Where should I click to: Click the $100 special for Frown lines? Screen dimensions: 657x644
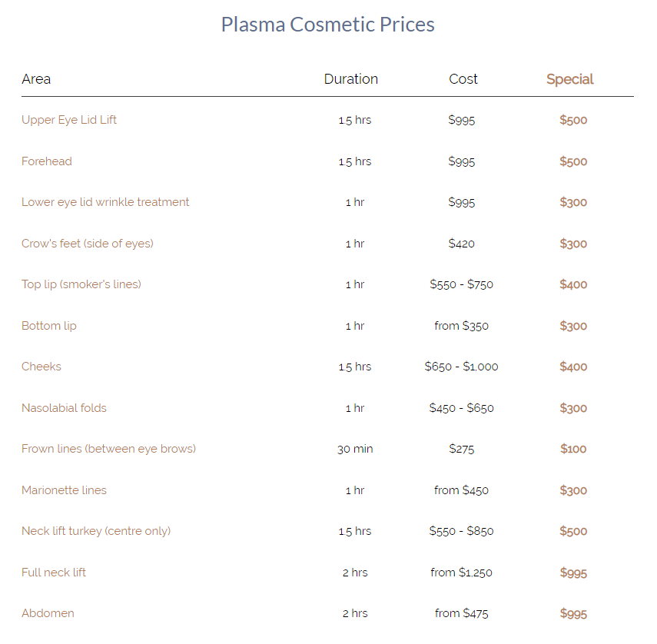(573, 449)
